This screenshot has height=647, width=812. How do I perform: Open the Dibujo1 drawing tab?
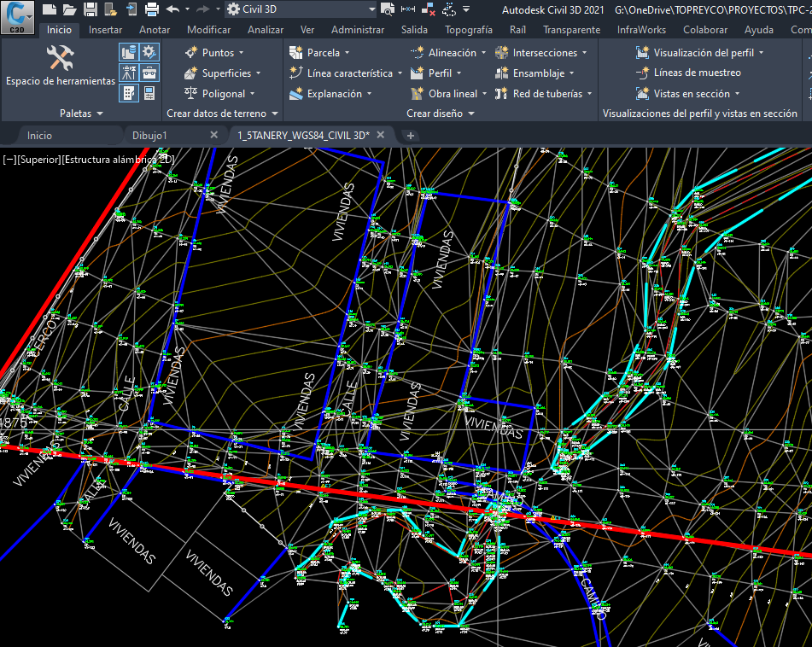click(x=149, y=135)
